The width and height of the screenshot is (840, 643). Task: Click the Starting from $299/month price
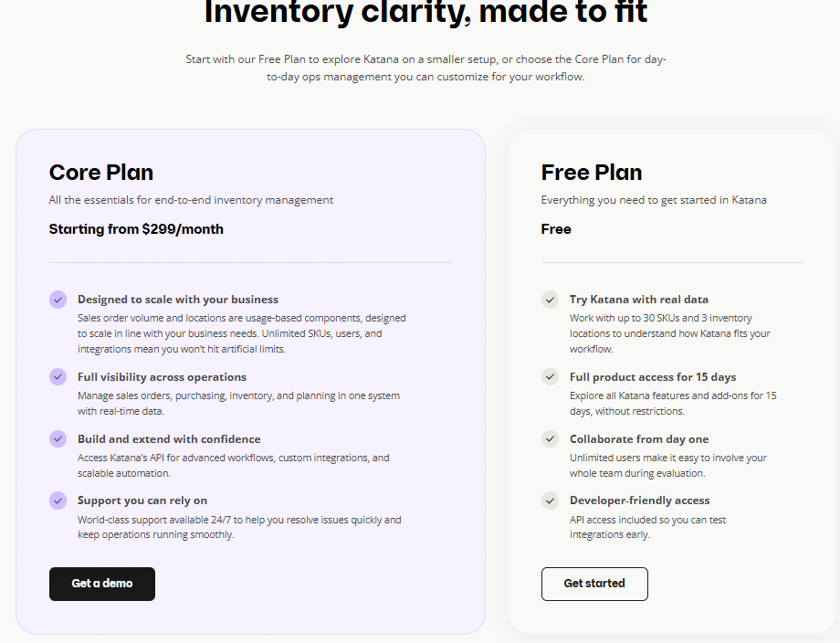136,229
